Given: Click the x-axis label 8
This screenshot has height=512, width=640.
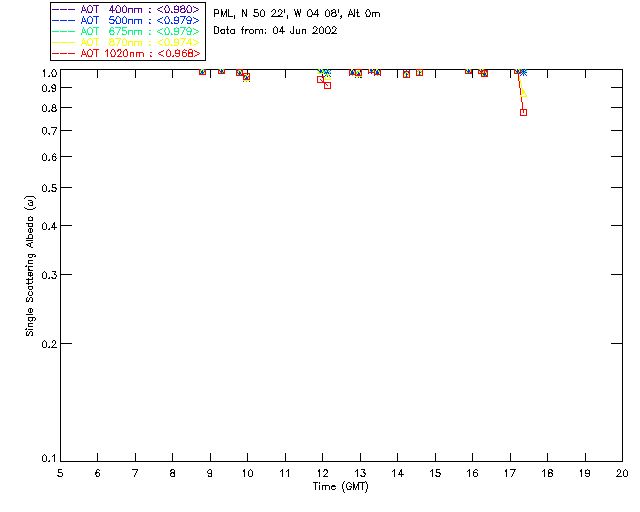Looking at the screenshot, I should click(172, 473).
